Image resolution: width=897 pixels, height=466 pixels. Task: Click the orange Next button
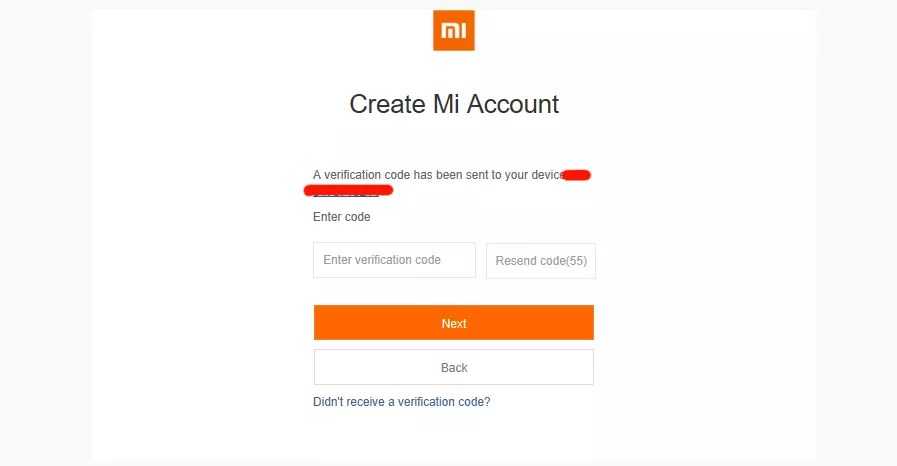[x=454, y=323]
